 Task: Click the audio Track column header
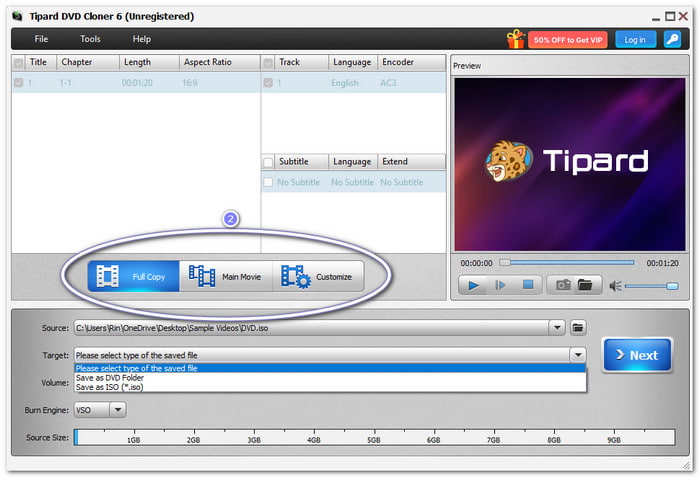[301, 62]
